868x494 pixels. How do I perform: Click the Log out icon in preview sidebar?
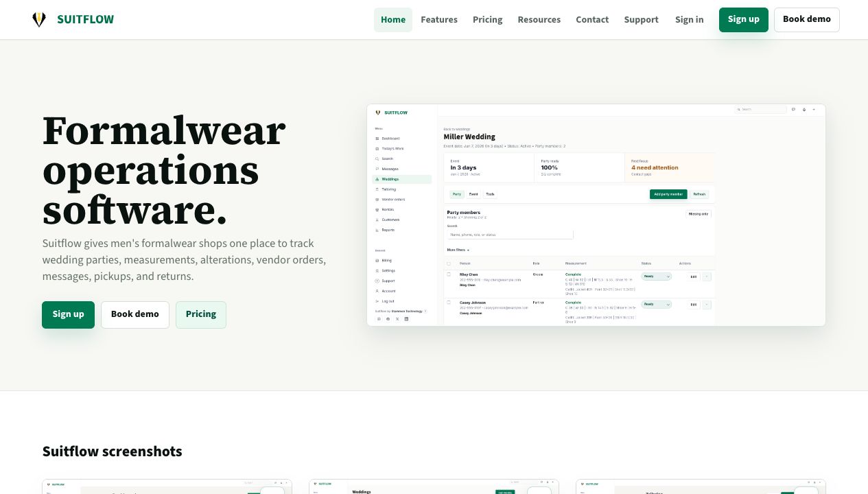377,301
